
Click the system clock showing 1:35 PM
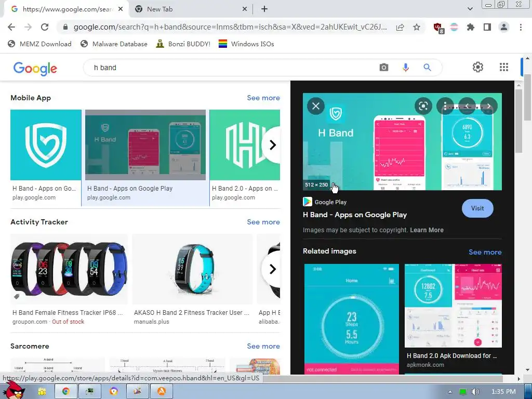[x=503, y=392]
